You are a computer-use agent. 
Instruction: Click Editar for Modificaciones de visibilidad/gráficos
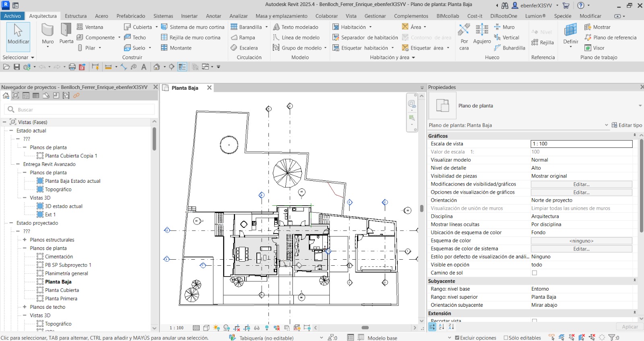tap(581, 184)
